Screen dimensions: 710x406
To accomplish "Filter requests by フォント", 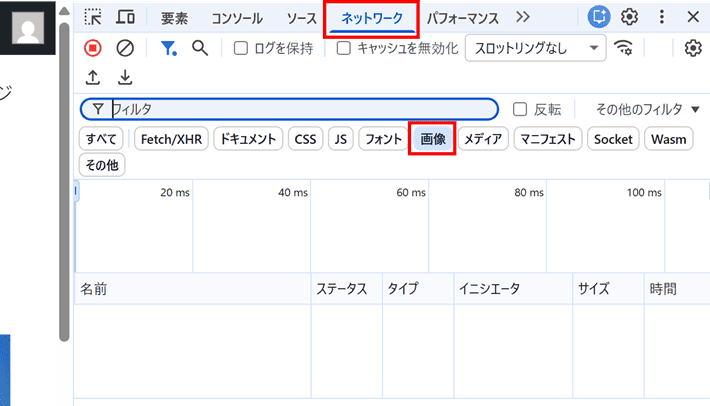I will [x=384, y=139].
